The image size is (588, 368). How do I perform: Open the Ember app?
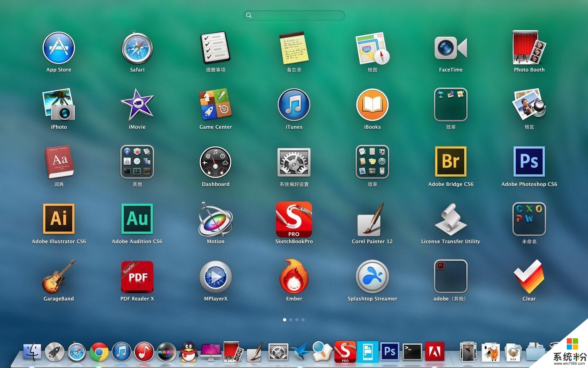click(x=294, y=276)
